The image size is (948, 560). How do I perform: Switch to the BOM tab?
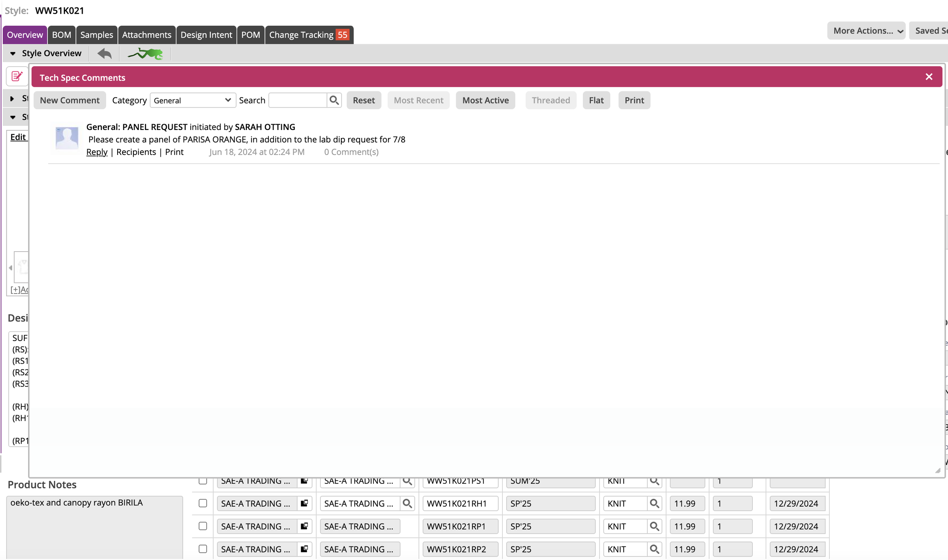[61, 35]
